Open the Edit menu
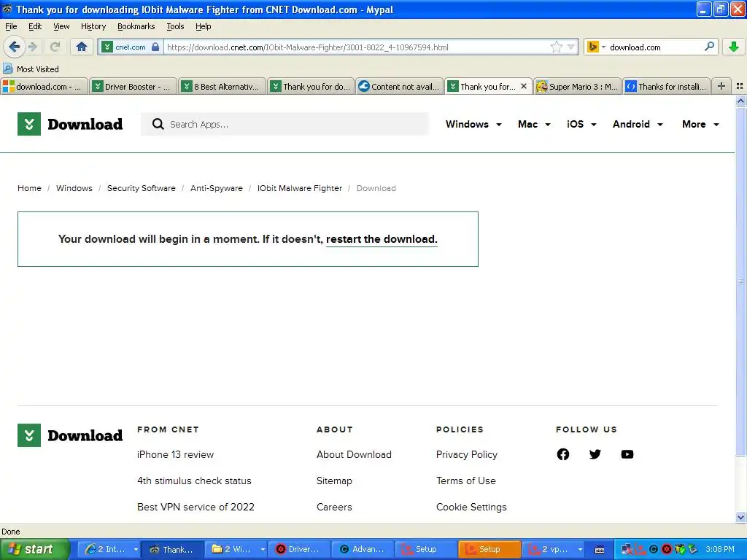The image size is (747, 560). (35, 26)
